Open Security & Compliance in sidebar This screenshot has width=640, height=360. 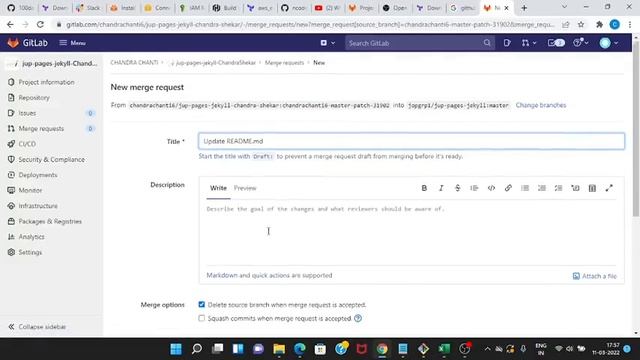tap(51, 160)
